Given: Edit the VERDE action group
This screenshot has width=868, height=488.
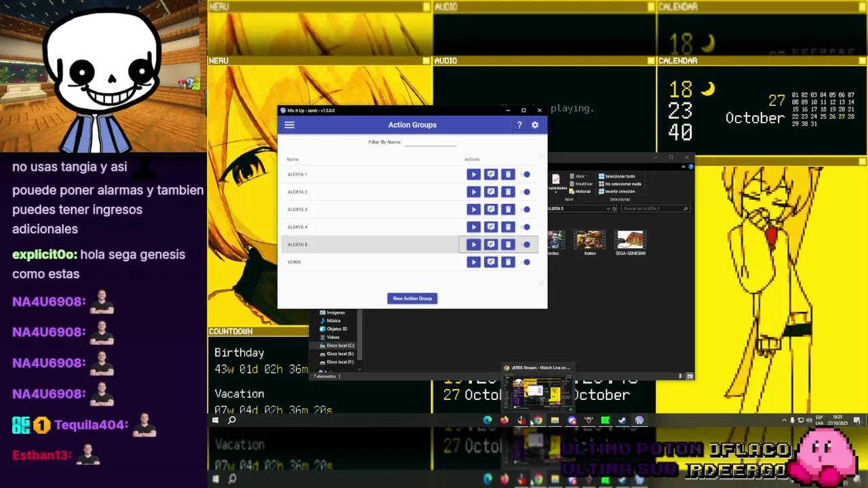Looking at the screenshot, I should (491, 262).
